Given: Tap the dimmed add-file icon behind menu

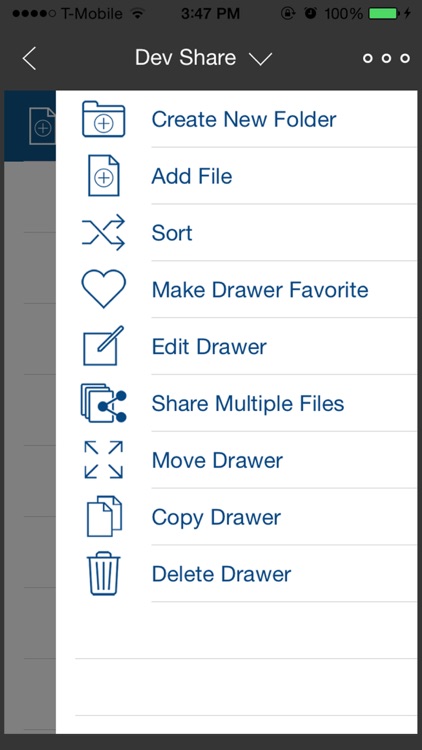Looking at the screenshot, I should (x=42, y=126).
